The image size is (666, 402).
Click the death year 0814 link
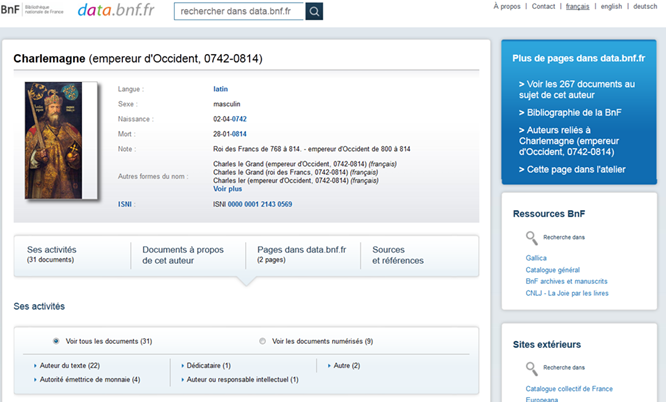(x=239, y=134)
